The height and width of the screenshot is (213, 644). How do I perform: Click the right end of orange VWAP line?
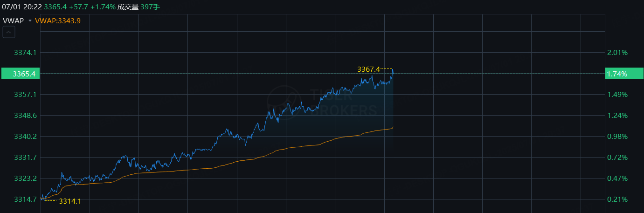(x=393, y=127)
